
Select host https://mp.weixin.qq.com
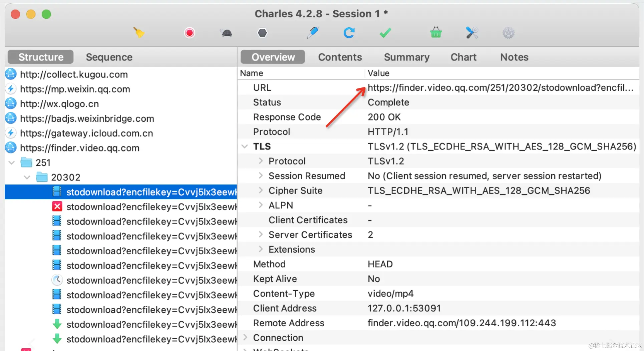(75, 89)
